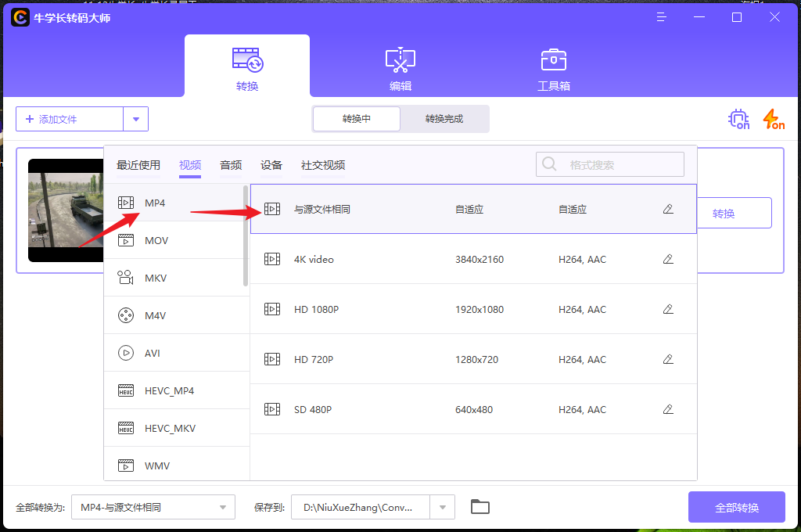Open the 工具箱 (Toolbox) icon

(x=553, y=59)
